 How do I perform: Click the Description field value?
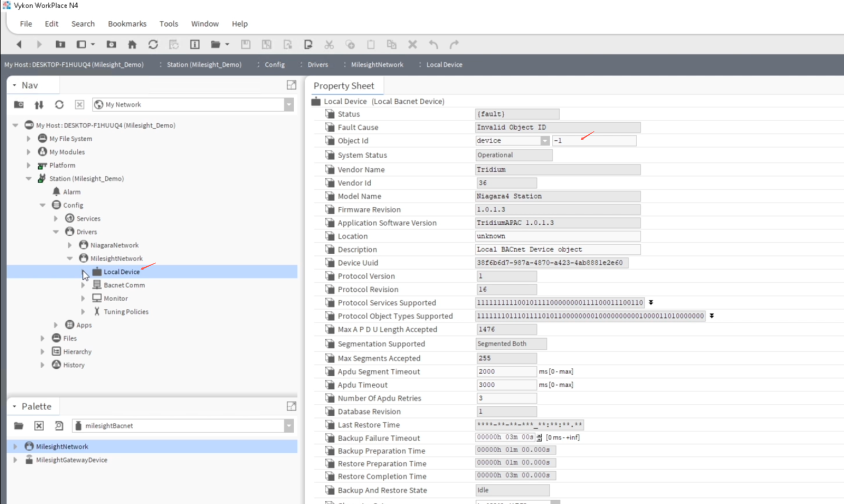coord(557,250)
